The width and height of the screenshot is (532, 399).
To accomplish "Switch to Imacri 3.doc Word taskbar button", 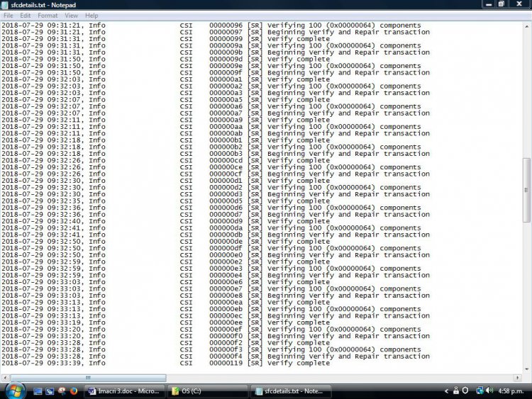I will (x=123, y=390).
